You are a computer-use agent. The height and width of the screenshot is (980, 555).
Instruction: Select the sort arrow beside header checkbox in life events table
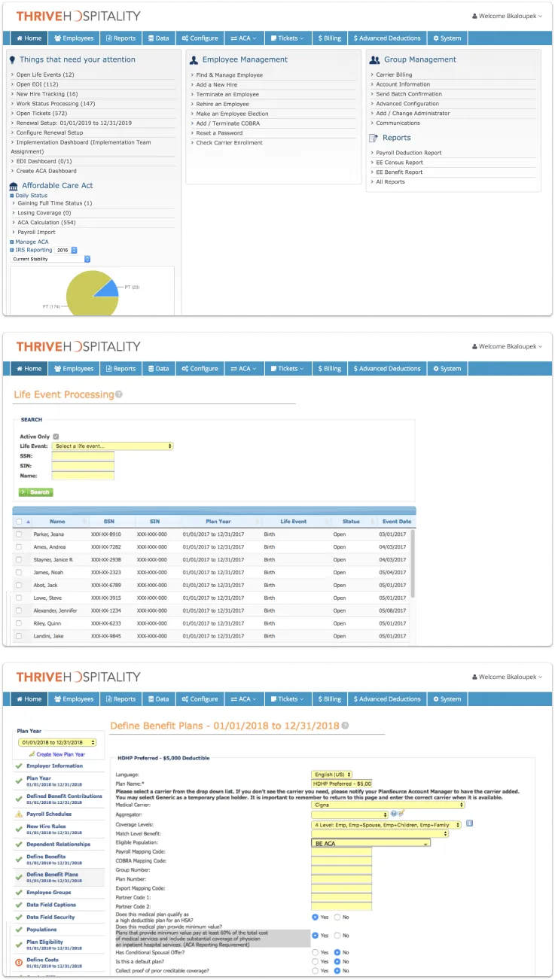click(x=29, y=522)
